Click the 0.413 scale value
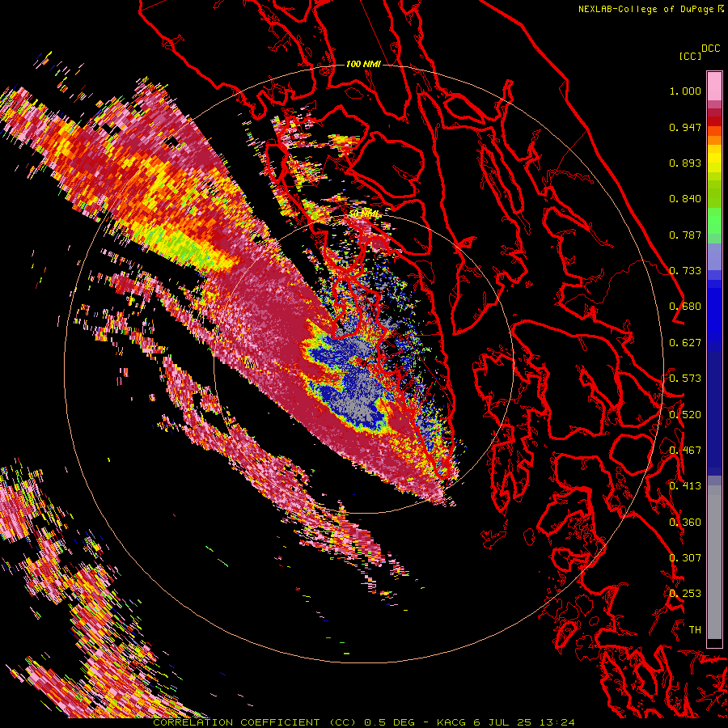The height and width of the screenshot is (728, 728). pos(685,486)
